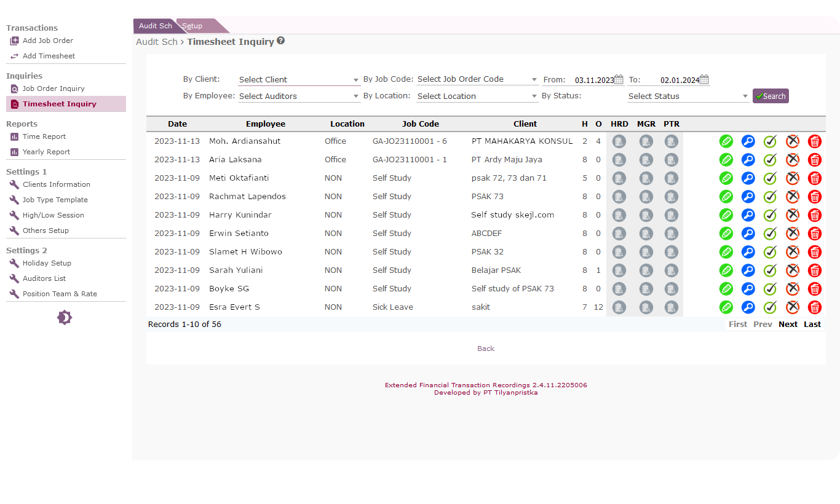Click approve checkmark icon for Sarah Yuliani row

coord(770,270)
